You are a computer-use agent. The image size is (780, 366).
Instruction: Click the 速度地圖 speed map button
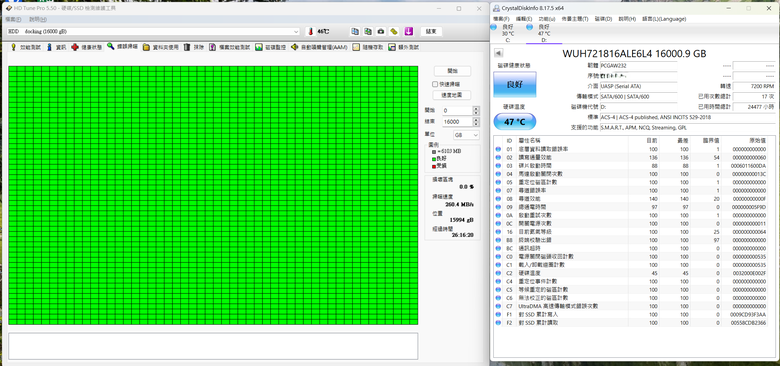tap(452, 95)
